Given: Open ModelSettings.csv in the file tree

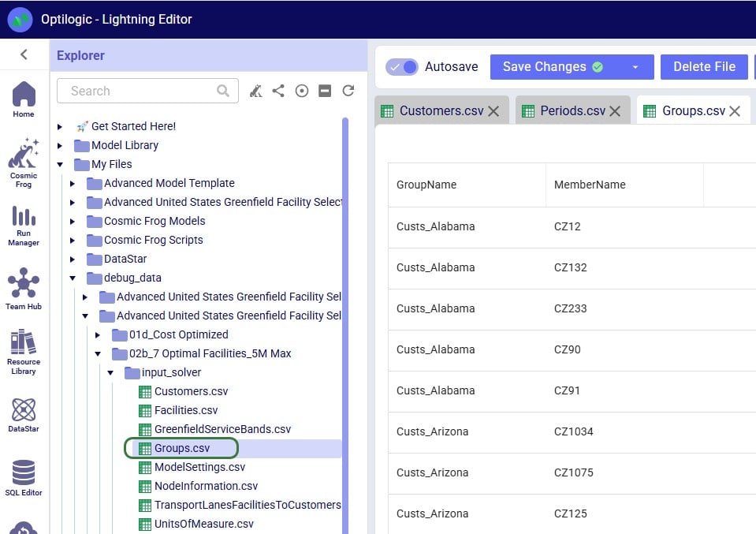Looking at the screenshot, I should 199,468.
